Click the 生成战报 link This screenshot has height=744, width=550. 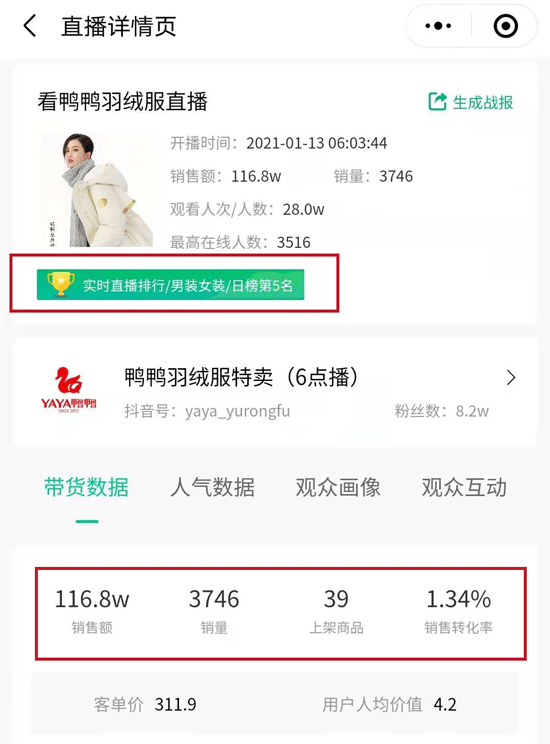point(483,102)
